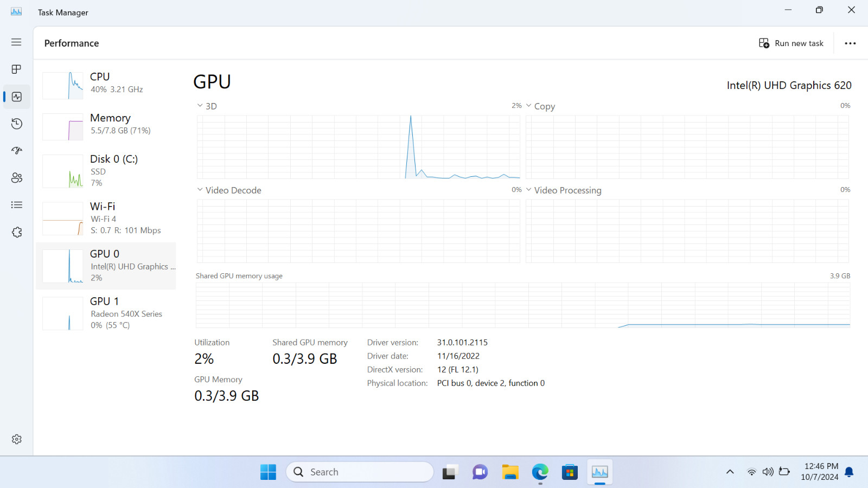
Task: Select the Performance page icon
Action: pyautogui.click(x=16, y=97)
